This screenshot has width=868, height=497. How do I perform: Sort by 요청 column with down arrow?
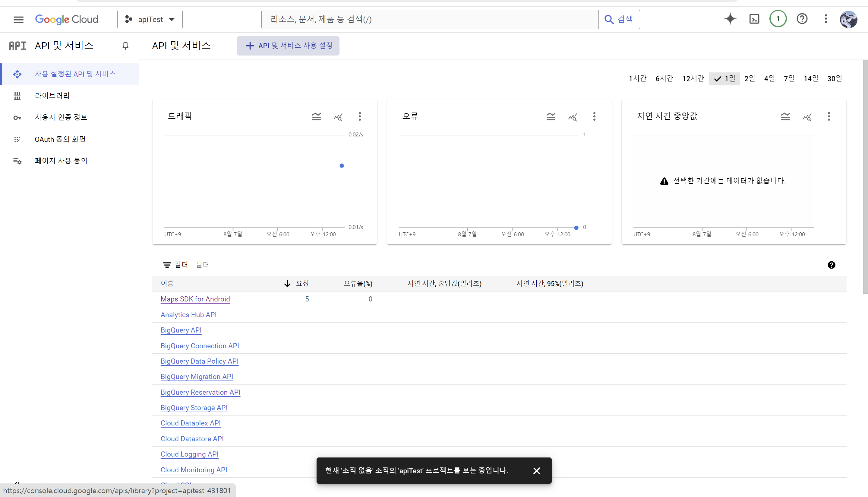[x=296, y=284]
